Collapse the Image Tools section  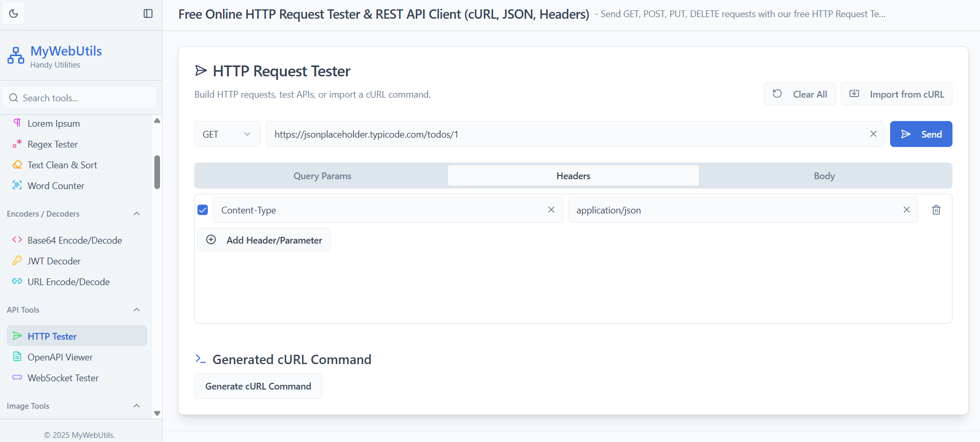pos(137,406)
